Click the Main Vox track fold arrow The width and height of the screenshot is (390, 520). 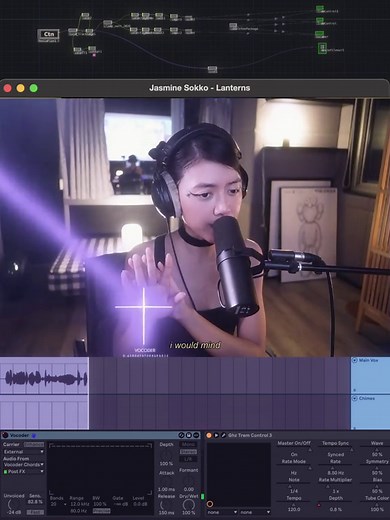tap(355, 360)
